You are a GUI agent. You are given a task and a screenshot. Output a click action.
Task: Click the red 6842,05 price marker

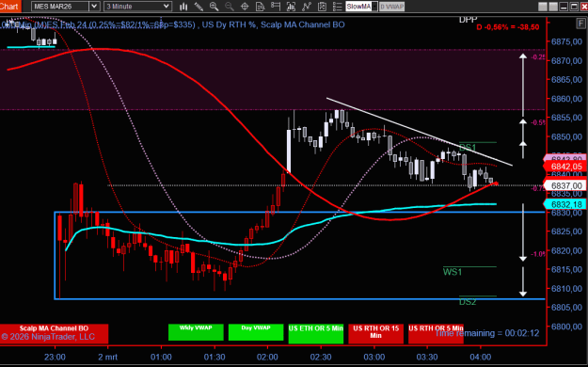coord(564,167)
